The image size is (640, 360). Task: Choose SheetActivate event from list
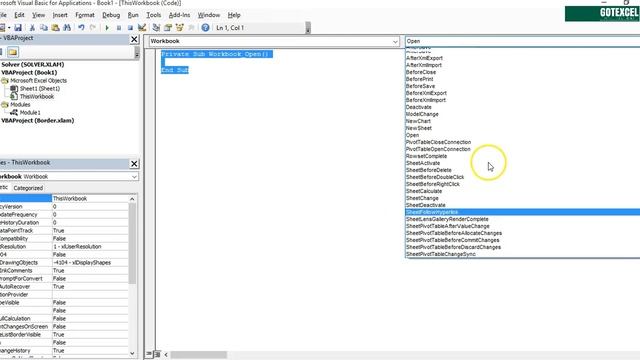coord(423,163)
